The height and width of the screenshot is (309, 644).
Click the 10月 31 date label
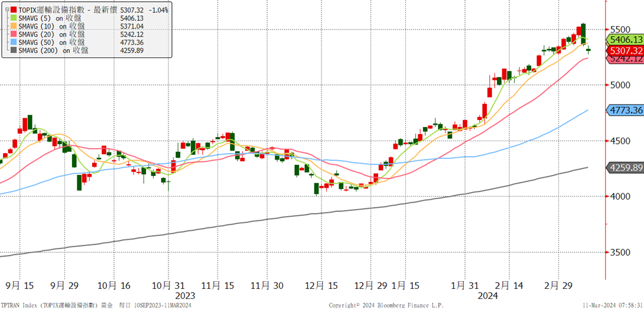pyautogui.click(x=170, y=285)
